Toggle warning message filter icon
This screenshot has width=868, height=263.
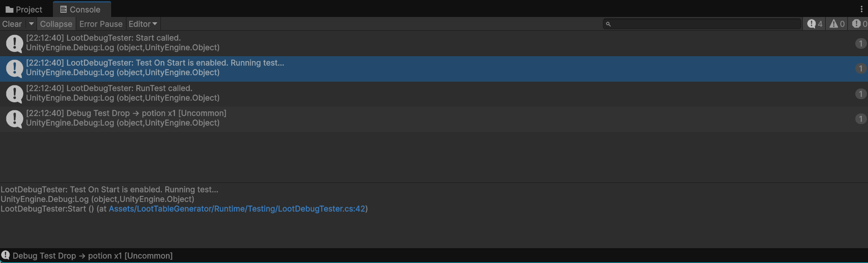coord(837,24)
